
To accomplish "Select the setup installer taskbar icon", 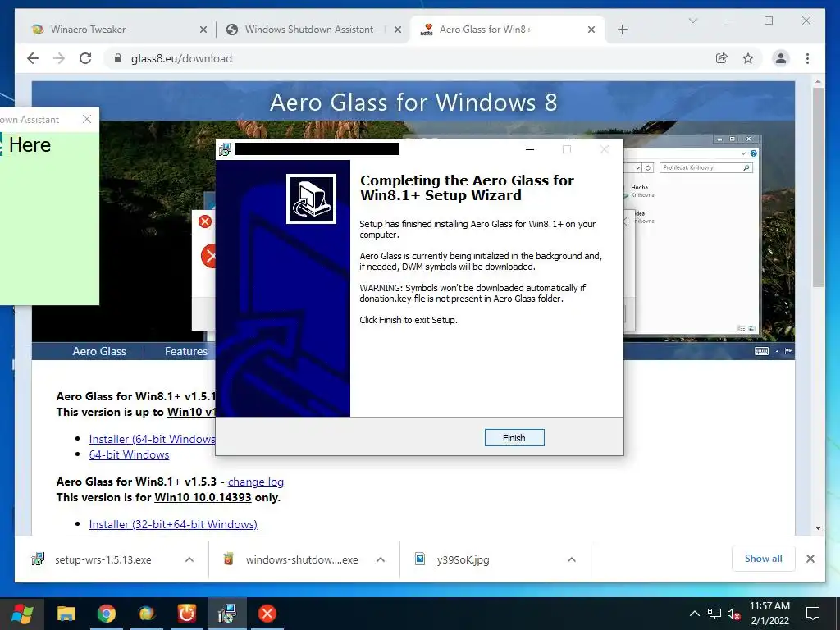I will 227,614.
